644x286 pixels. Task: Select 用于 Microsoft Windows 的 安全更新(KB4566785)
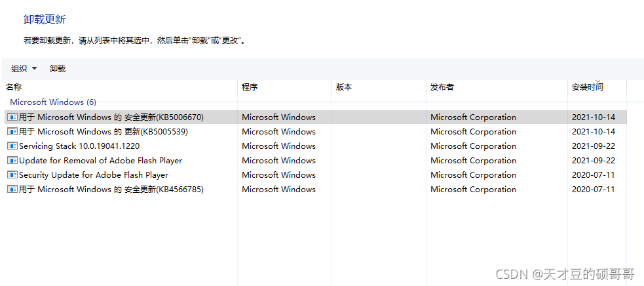111,190
